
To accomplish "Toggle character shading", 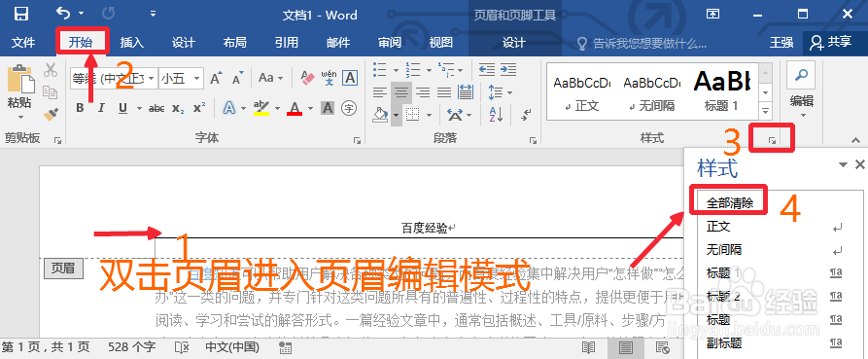I will tap(328, 108).
